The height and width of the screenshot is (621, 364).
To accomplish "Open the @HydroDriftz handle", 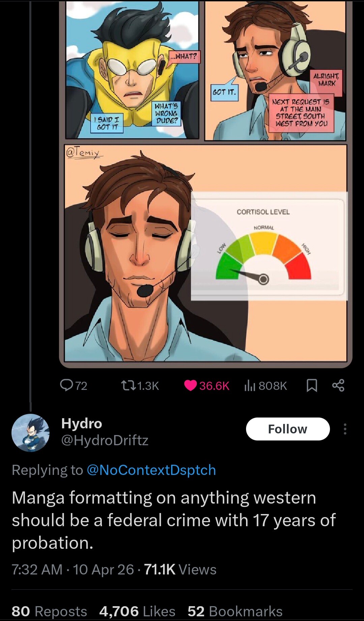I will click(x=105, y=440).
